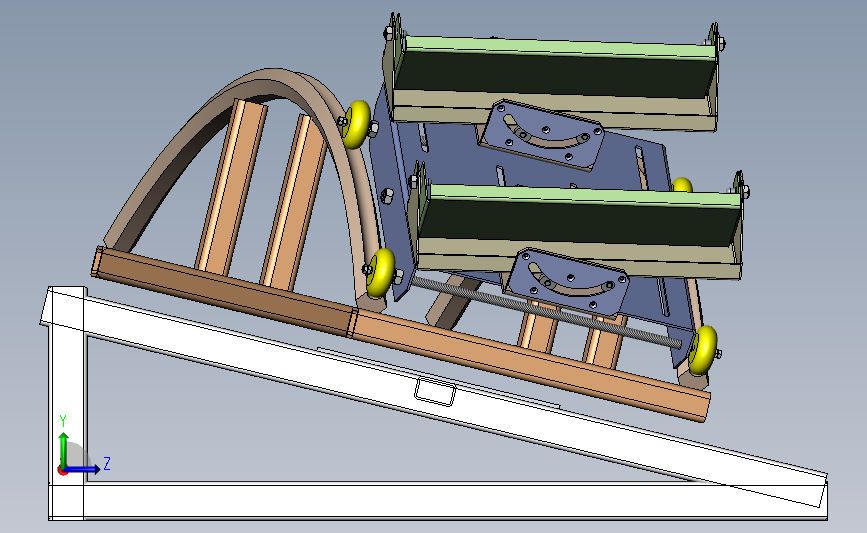This screenshot has height=533, width=867.
Task: Pick the right brown bottom beam segment
Action: (531, 366)
